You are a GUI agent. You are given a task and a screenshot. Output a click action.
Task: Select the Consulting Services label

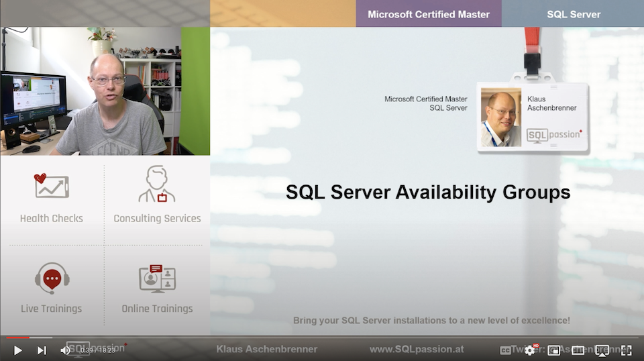[157, 219]
